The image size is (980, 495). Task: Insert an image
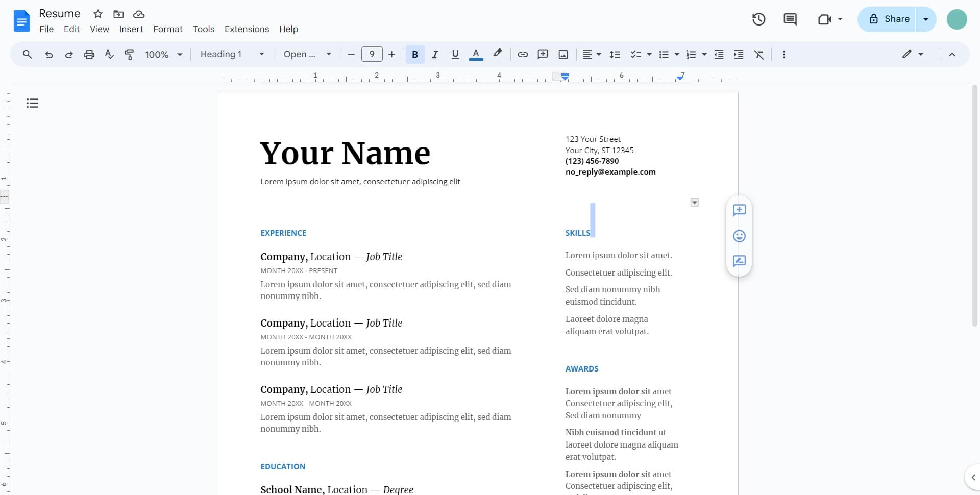click(563, 54)
